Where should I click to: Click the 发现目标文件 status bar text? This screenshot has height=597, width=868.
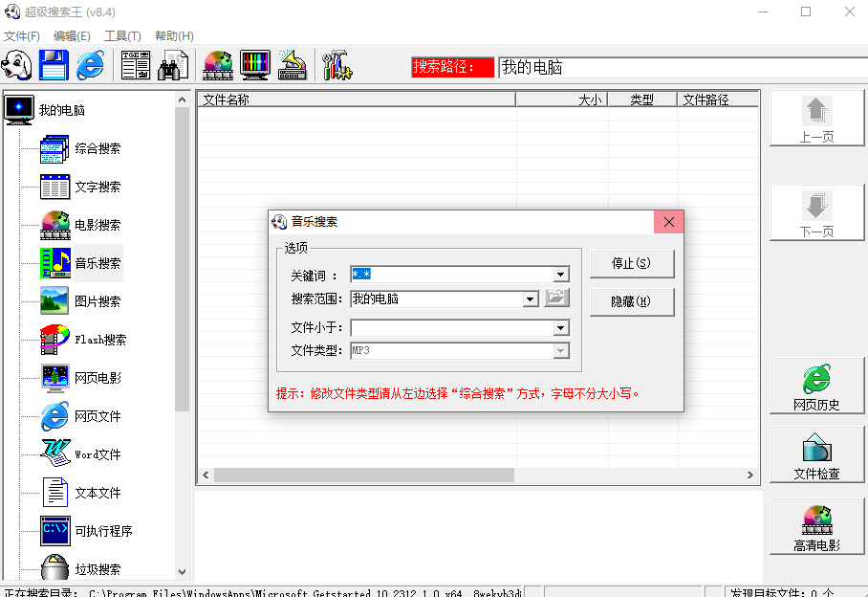782,592
